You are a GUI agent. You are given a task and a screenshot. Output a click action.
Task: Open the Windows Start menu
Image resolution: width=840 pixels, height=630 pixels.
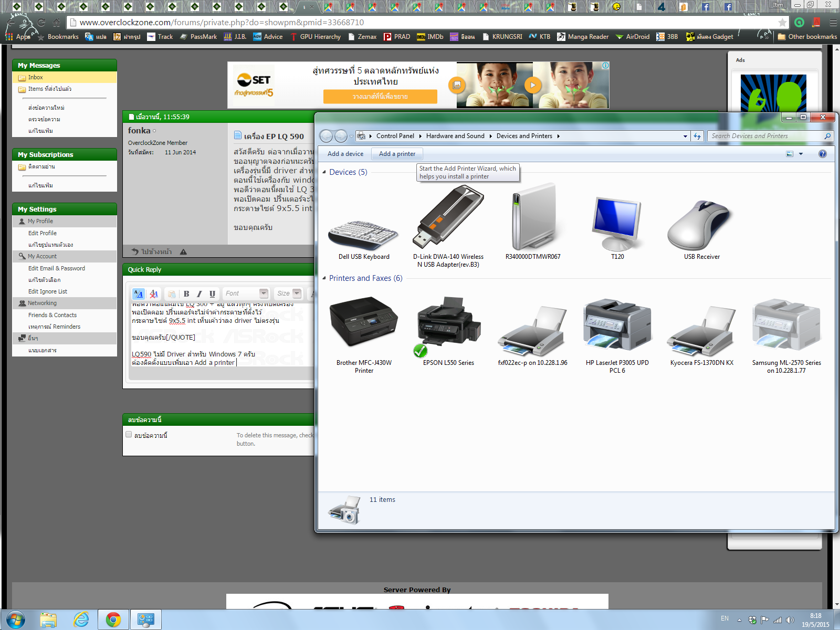click(x=15, y=619)
